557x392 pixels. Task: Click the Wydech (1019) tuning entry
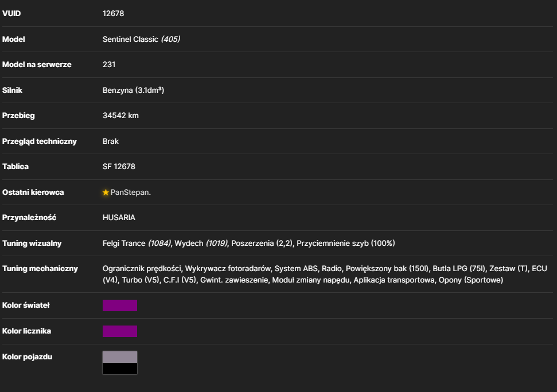click(201, 244)
